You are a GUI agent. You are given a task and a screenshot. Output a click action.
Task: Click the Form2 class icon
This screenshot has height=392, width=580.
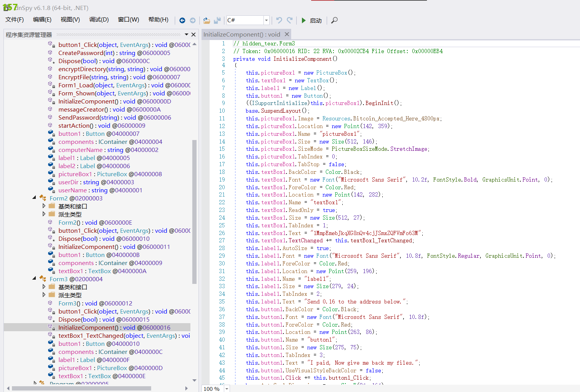click(x=43, y=198)
